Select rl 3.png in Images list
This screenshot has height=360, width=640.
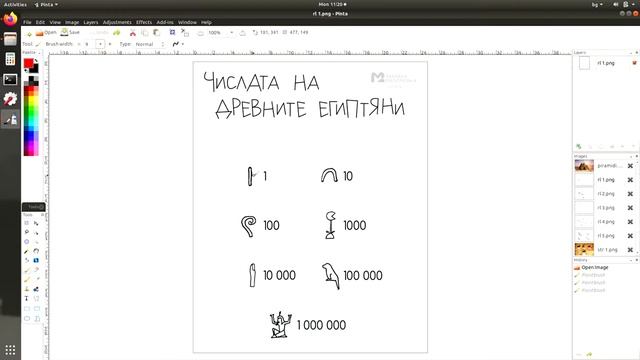point(606,208)
